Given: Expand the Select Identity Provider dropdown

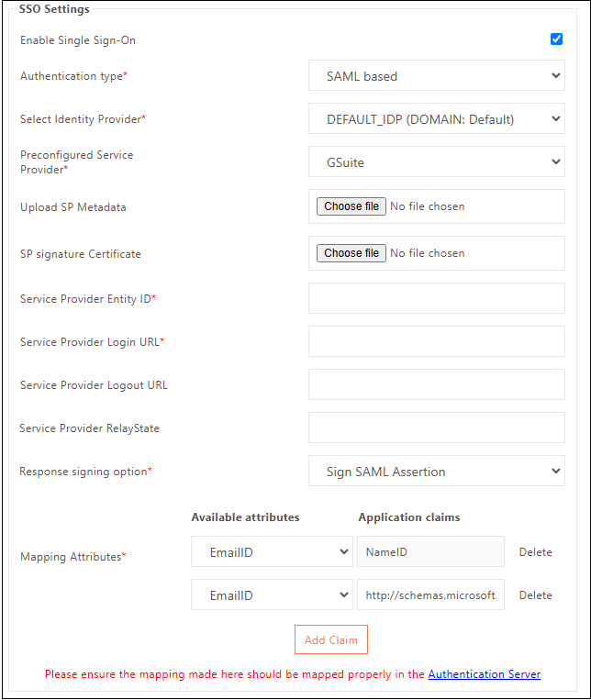Looking at the screenshot, I should point(436,119).
